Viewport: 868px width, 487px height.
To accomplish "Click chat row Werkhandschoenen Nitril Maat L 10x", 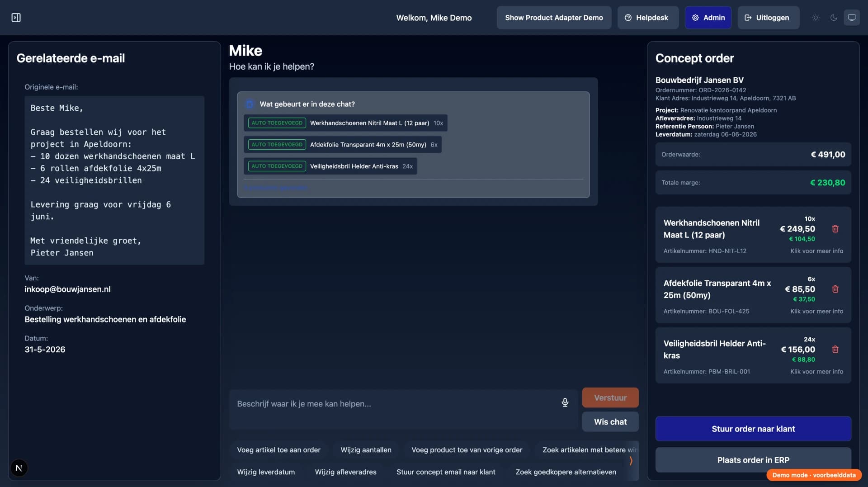I will 345,123.
